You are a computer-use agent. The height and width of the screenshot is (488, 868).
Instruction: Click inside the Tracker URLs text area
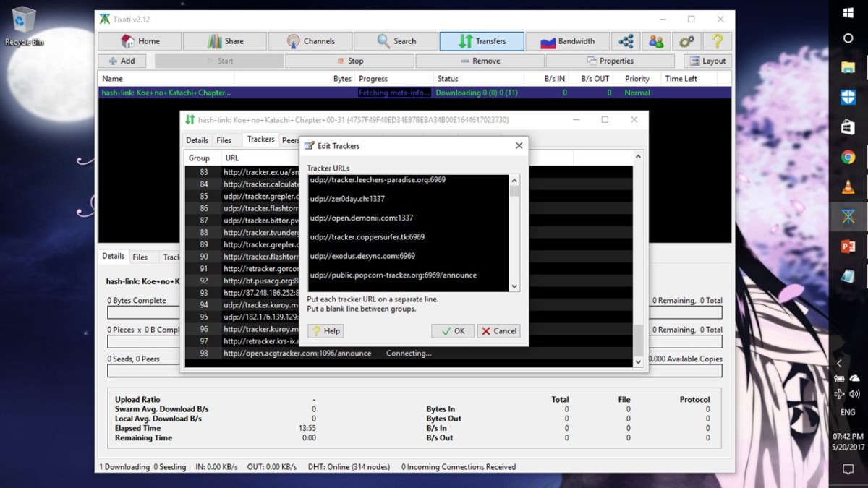[409, 231]
